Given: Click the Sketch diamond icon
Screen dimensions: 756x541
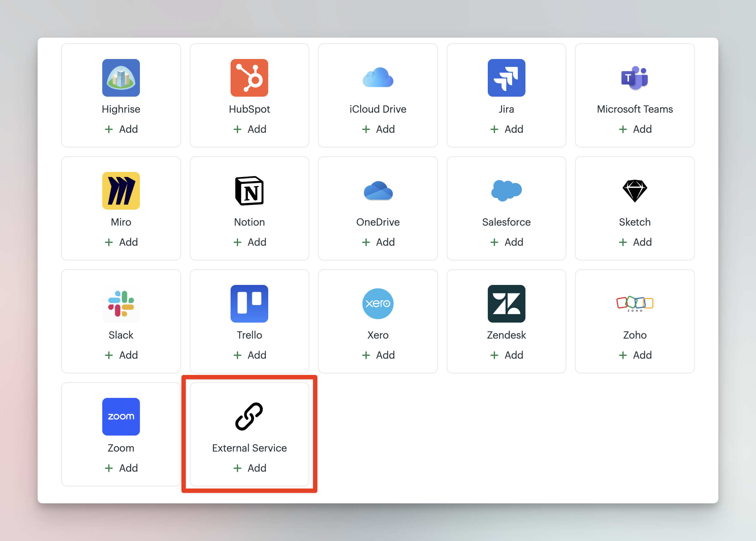Looking at the screenshot, I should point(634,191).
